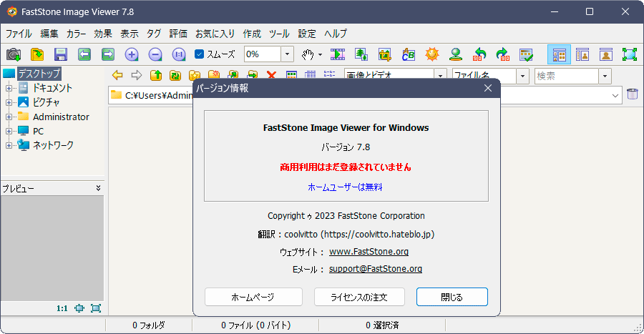Click the Zoom In plus icon
Image resolution: width=644 pixels, height=334 pixels.
pyautogui.click(x=132, y=54)
